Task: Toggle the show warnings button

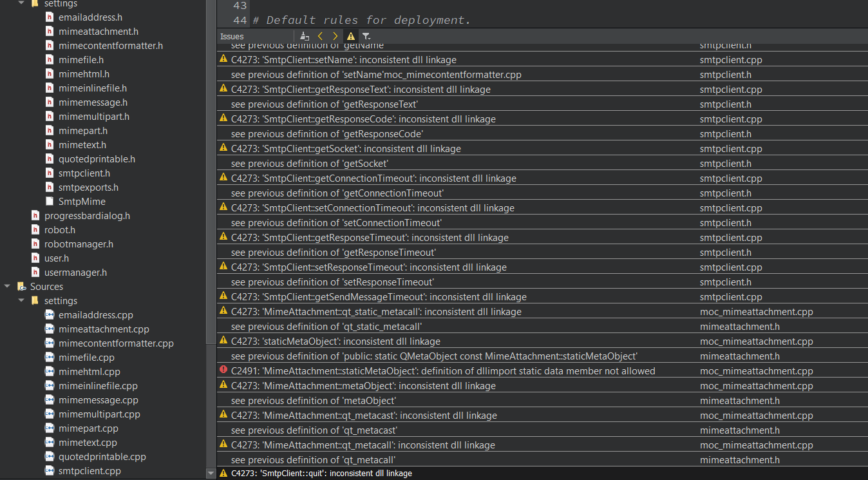Action: click(x=351, y=36)
